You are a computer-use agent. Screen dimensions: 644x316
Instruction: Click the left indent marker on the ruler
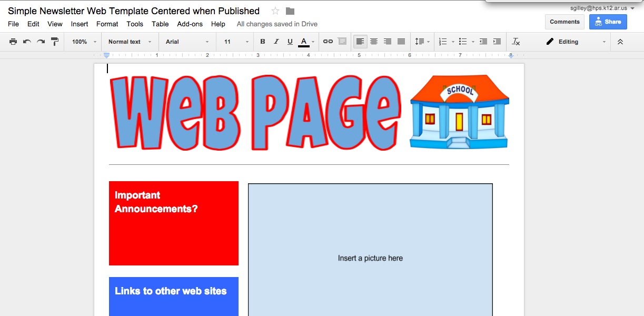tap(107, 55)
